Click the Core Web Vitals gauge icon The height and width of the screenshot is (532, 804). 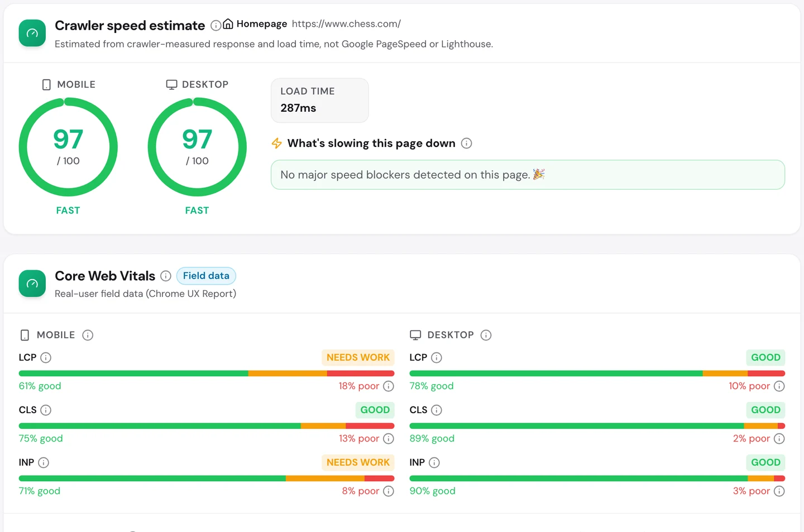point(32,284)
